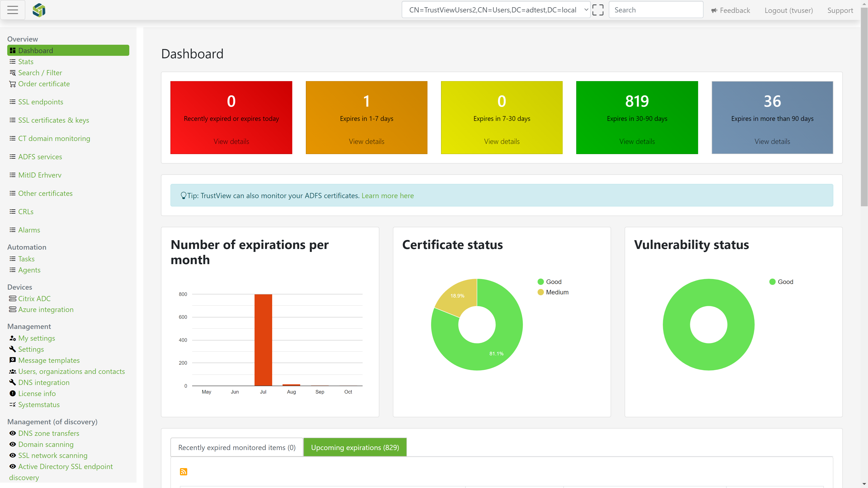
Task: Click the green 819 summary card number
Action: click(637, 101)
